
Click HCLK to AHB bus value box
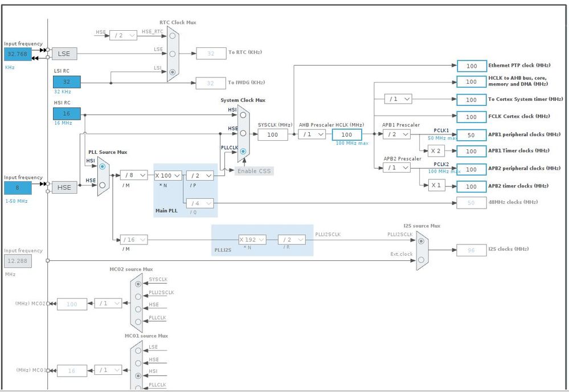472,82
